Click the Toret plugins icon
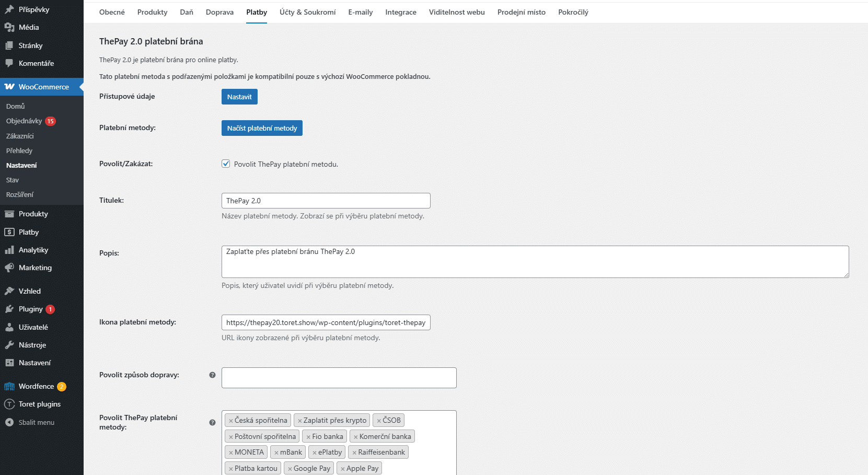Screen dimensions: 868x475 pyautogui.click(x=9, y=404)
